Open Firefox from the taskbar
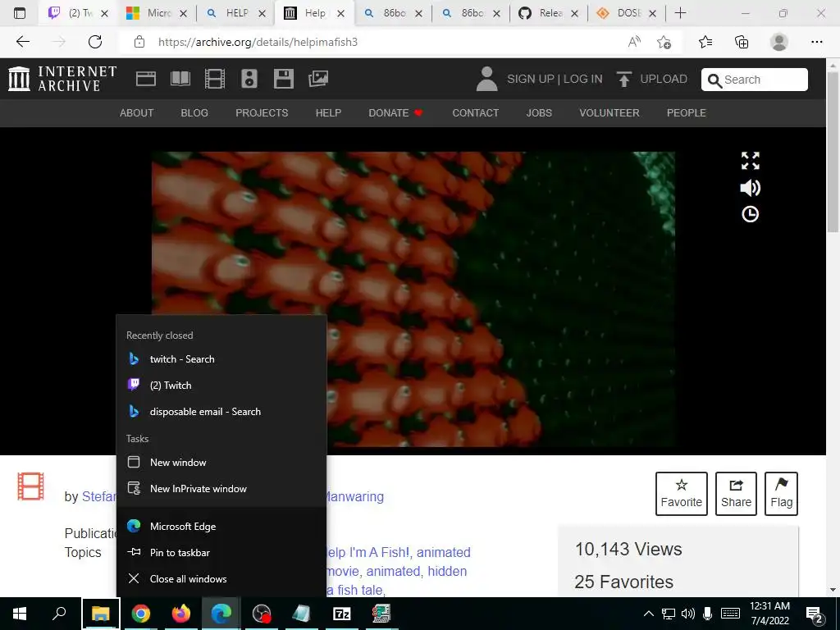The image size is (840, 630). (181, 614)
